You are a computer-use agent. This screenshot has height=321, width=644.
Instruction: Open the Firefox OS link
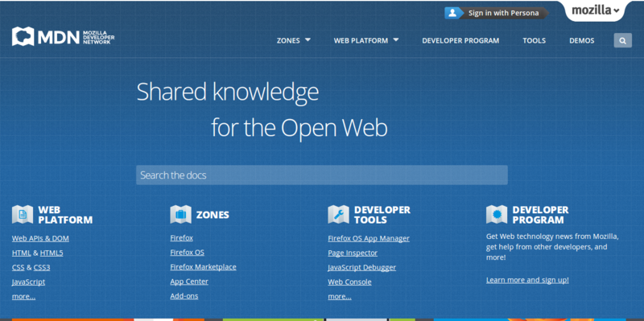pos(188,253)
